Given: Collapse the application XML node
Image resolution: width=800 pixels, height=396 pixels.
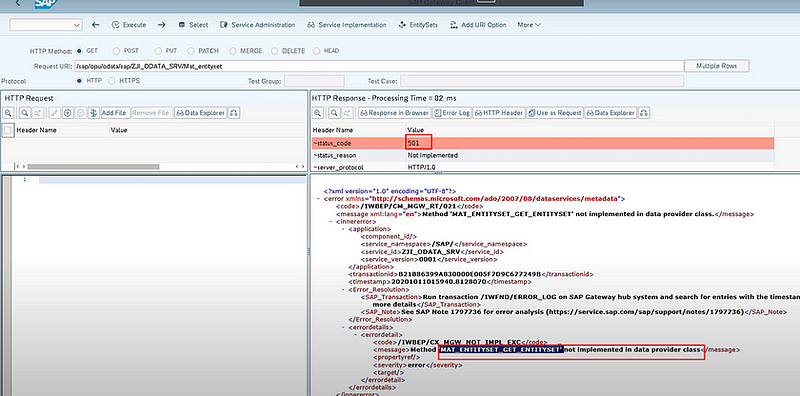Looking at the screenshot, I should click(343, 230).
